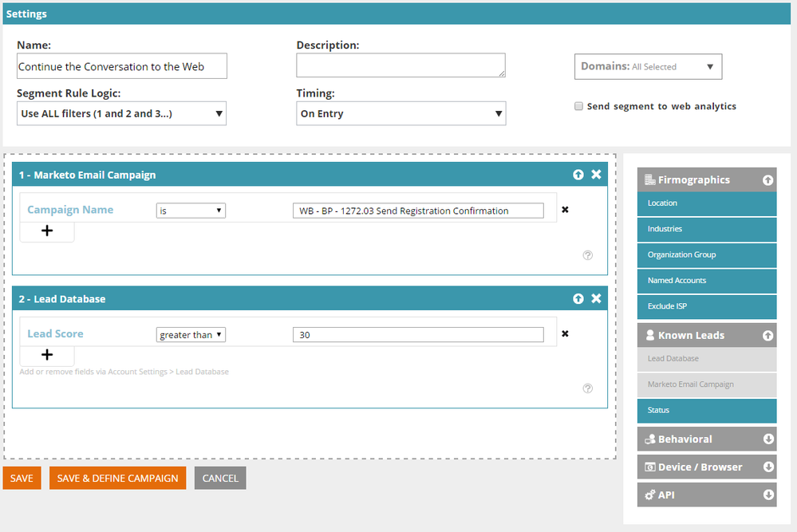This screenshot has height=532, width=797.
Task: Open the Segment Rule Logic dropdown
Action: click(x=121, y=114)
